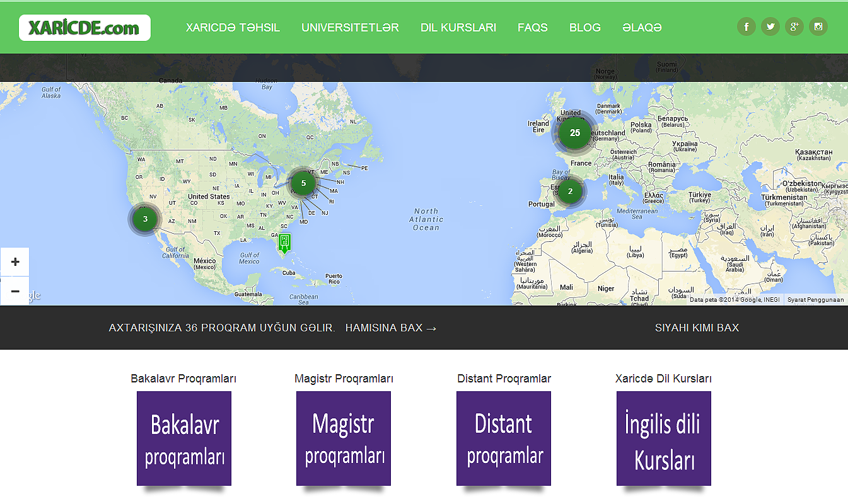The width and height of the screenshot is (848, 504).
Task: Click Xaricdə Dil Kursları heading text
Action: 663,379
